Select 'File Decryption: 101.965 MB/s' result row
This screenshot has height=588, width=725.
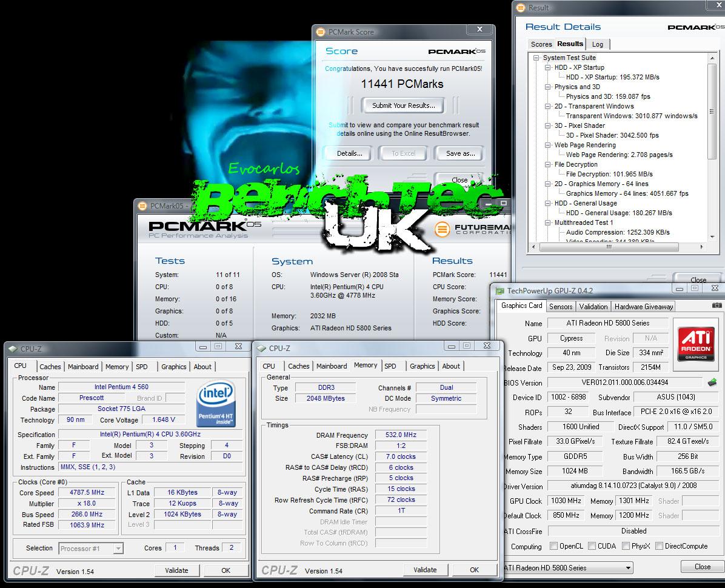pos(609,174)
